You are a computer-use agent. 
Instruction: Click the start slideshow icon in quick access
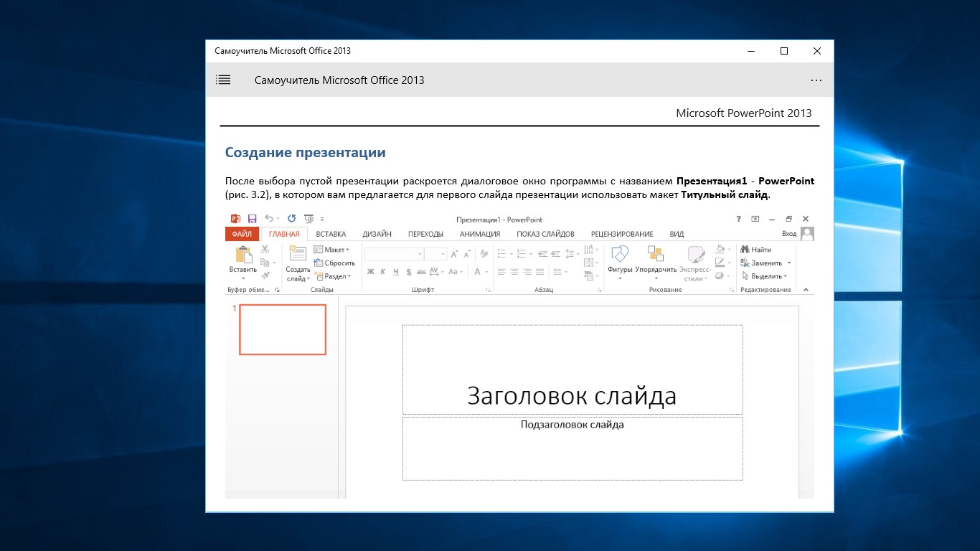pos(309,219)
